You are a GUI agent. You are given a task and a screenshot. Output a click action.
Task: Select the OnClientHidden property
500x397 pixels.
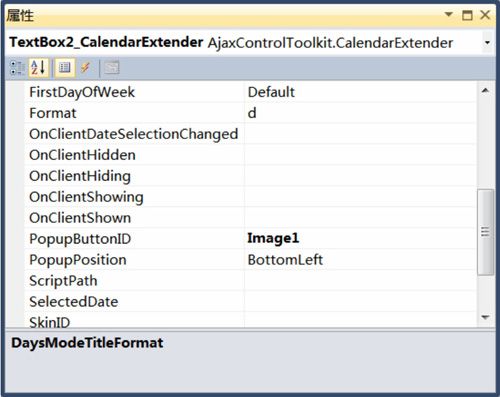tap(82, 155)
